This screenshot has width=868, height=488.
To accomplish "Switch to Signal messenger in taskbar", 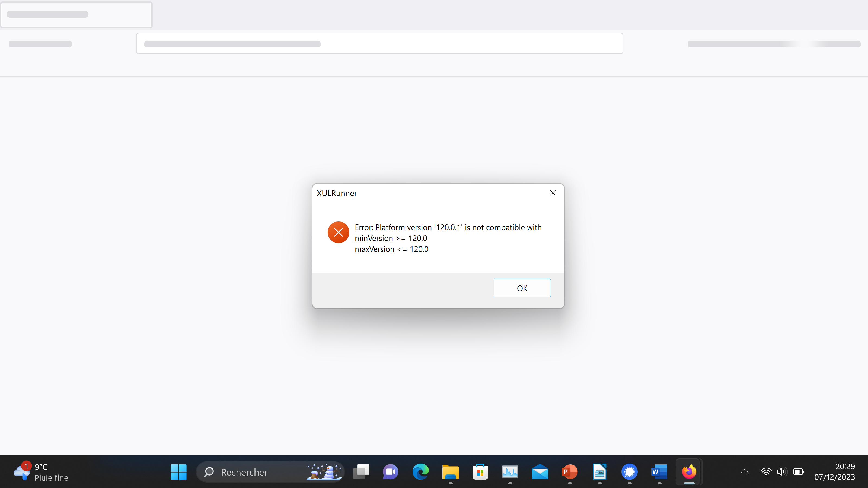I will tap(629, 472).
